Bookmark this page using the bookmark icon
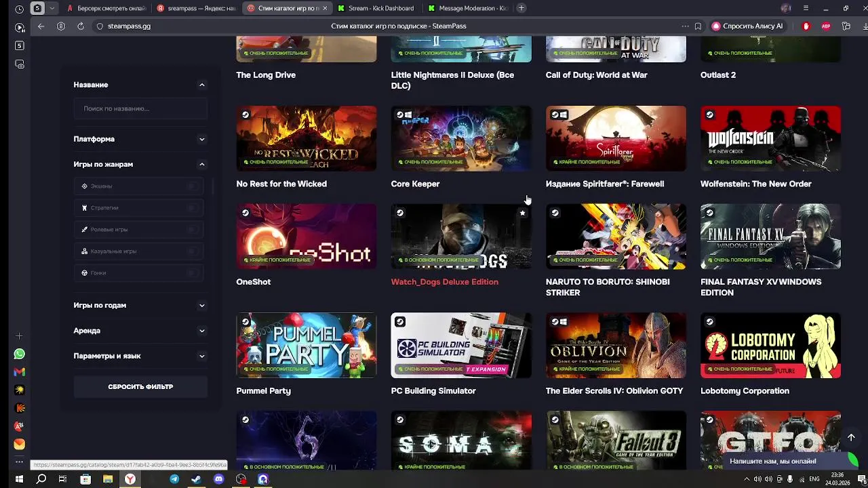Screen dimensions: 868x488 pos(698,26)
